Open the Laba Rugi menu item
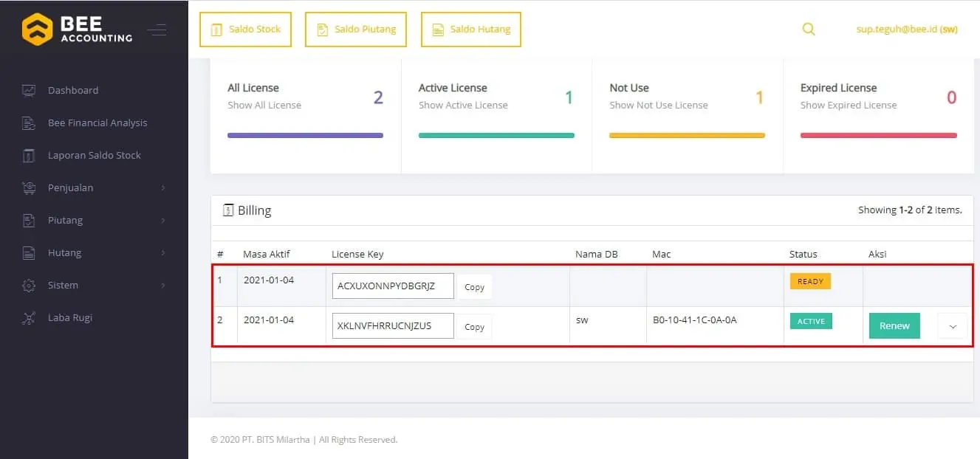This screenshot has height=459, width=980. click(x=70, y=317)
